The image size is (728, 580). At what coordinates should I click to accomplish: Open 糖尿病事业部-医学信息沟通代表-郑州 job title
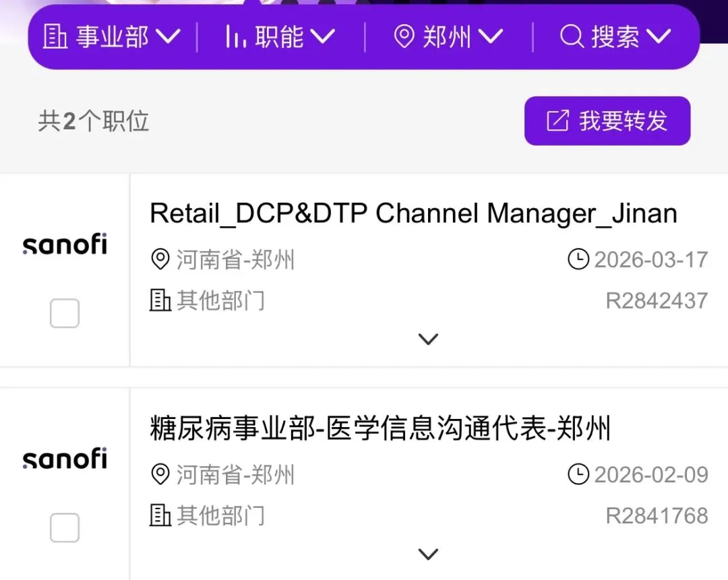[380, 428]
